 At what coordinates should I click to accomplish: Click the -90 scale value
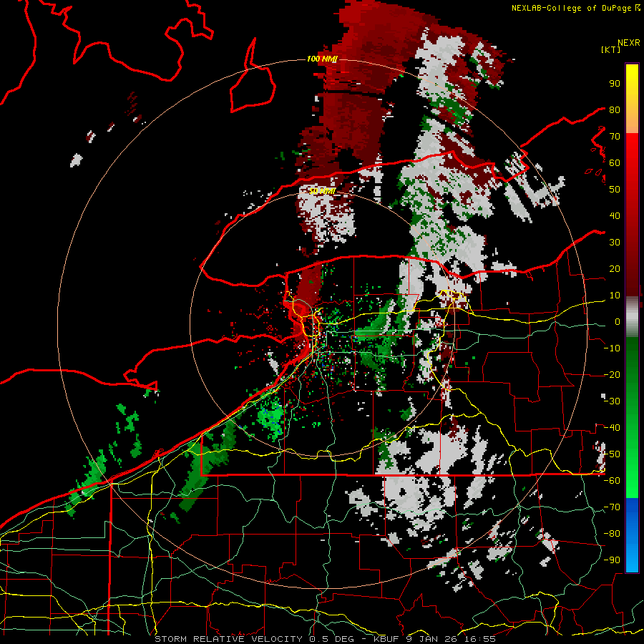coord(613,560)
